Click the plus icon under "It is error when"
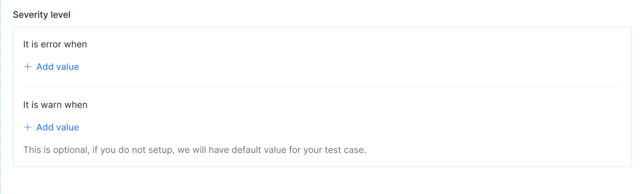The width and height of the screenshot is (644, 194). [27, 67]
